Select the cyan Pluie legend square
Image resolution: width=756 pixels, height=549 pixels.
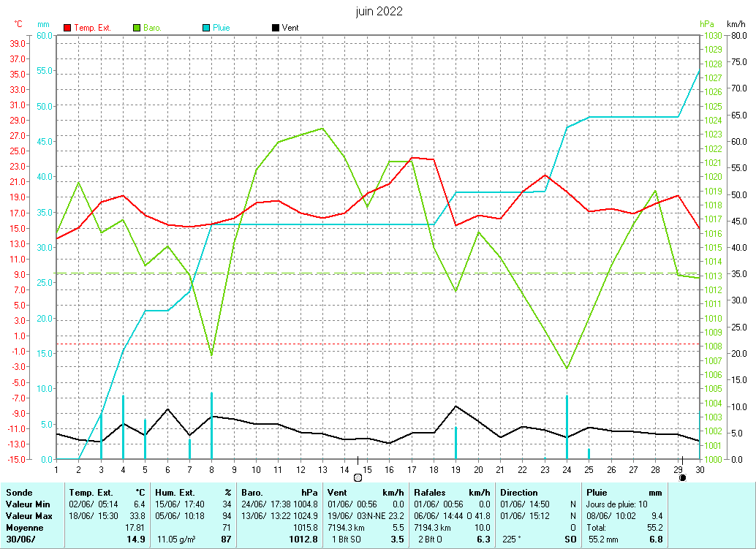click(x=205, y=28)
